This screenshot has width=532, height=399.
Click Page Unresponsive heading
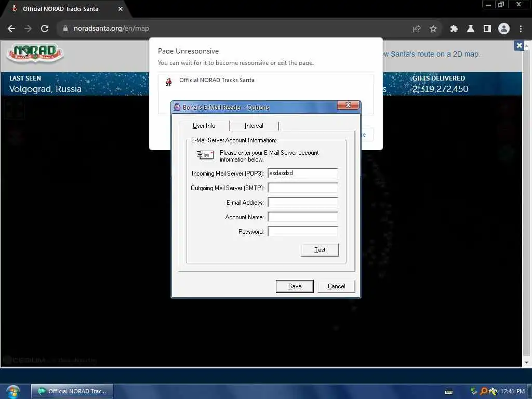coord(188,51)
